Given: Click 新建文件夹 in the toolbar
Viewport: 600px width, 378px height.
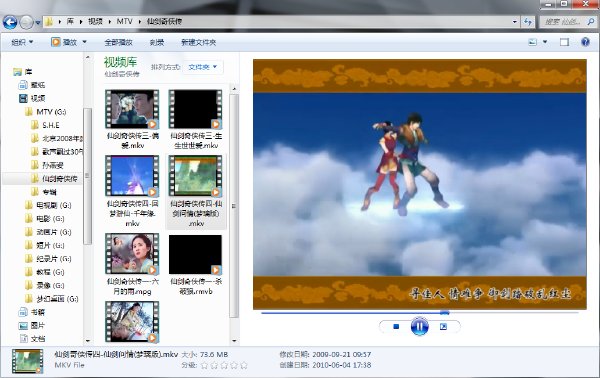Looking at the screenshot, I should click(198, 42).
